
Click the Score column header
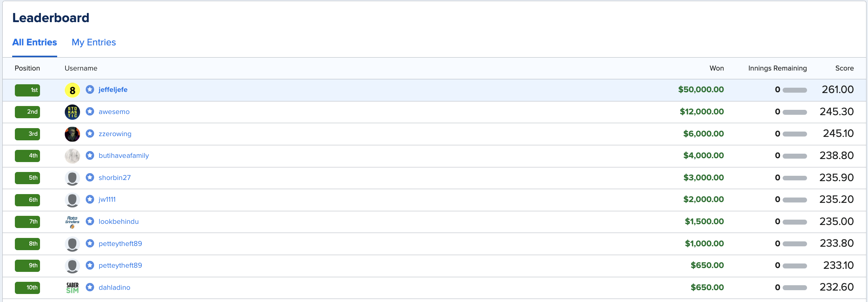[x=844, y=68]
